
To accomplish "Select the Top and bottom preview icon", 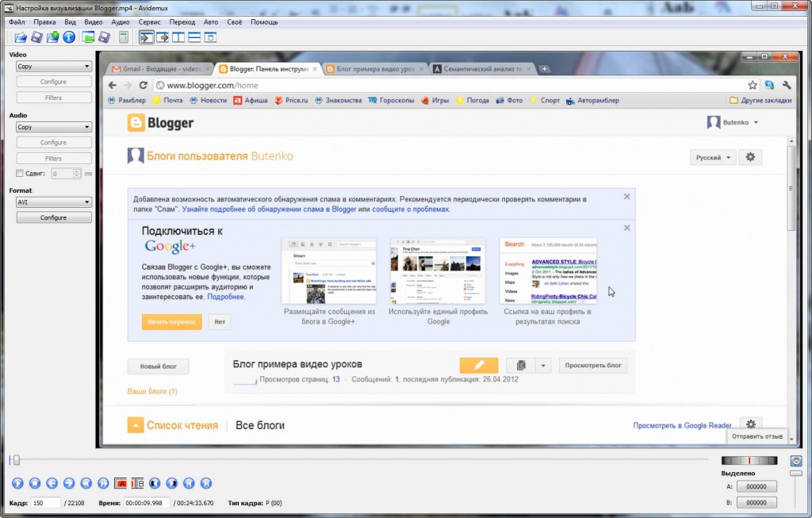I will [x=194, y=37].
